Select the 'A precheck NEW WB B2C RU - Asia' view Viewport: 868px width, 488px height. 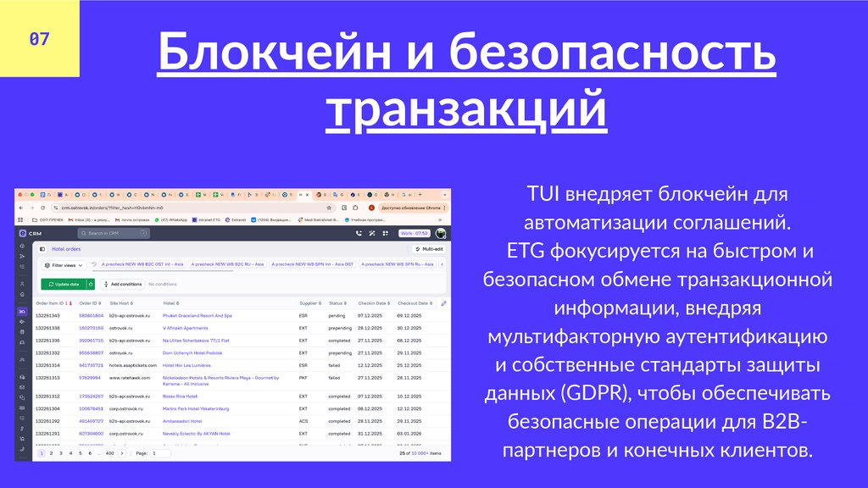(227, 264)
